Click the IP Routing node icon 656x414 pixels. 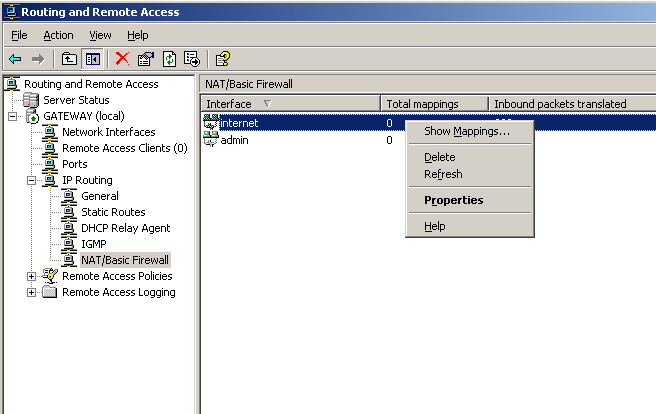tap(50, 180)
